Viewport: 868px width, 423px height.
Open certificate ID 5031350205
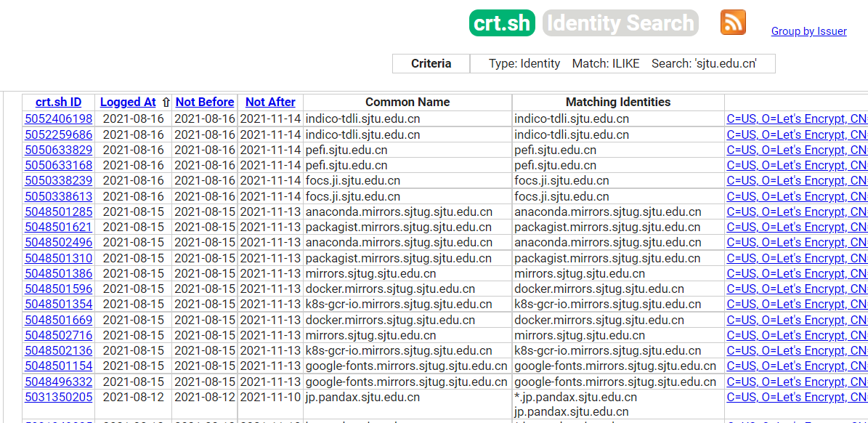click(x=59, y=397)
